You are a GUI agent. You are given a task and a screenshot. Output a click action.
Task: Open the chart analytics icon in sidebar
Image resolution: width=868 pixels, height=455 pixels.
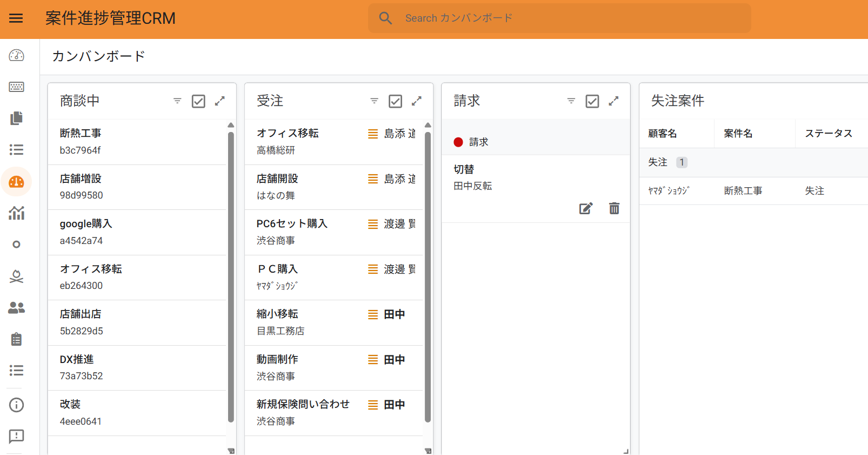[16, 213]
